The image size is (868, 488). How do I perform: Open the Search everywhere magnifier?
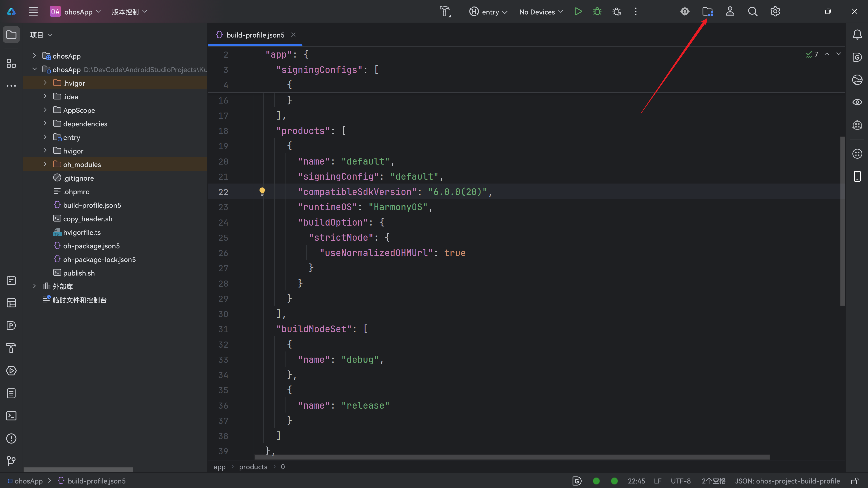pyautogui.click(x=752, y=12)
